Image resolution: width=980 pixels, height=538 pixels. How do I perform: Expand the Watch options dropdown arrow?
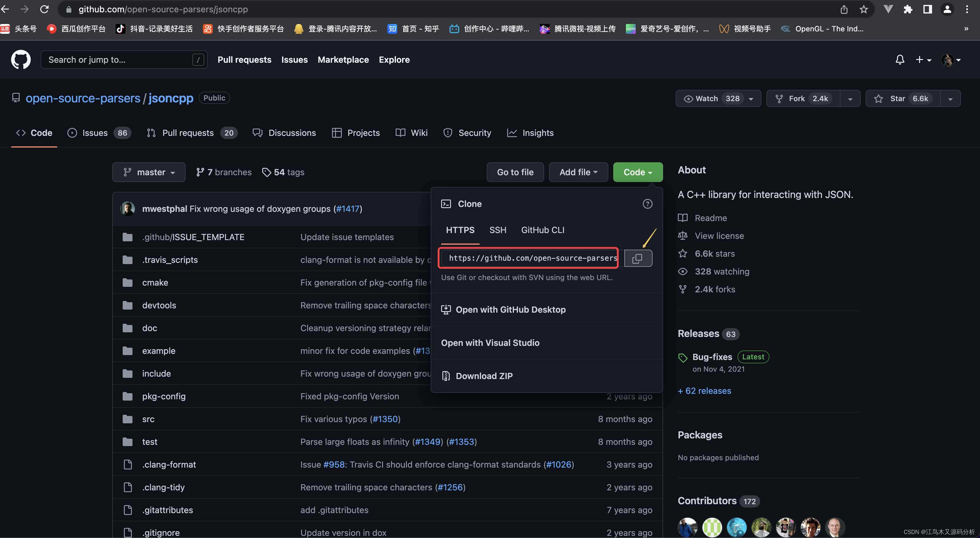[751, 99]
